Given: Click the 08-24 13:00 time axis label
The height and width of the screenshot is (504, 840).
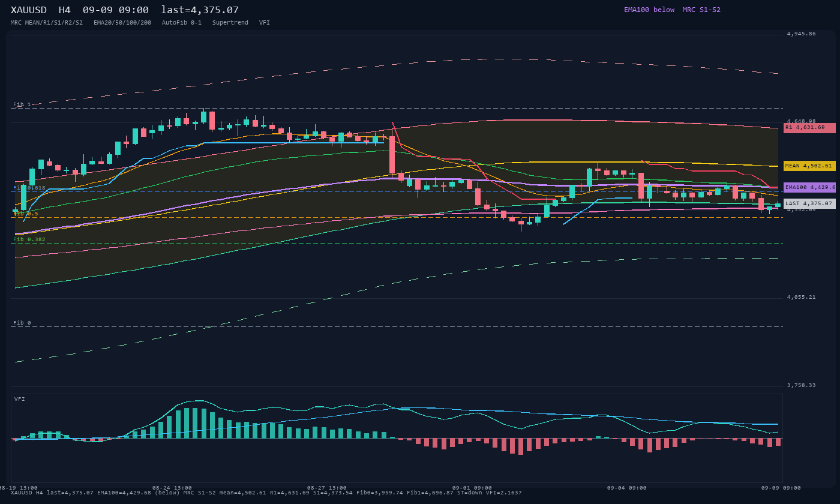Looking at the screenshot, I should [172, 488].
